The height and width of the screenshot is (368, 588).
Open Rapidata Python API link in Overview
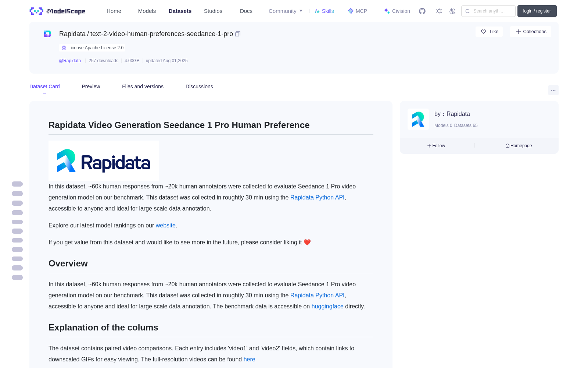tap(317, 295)
